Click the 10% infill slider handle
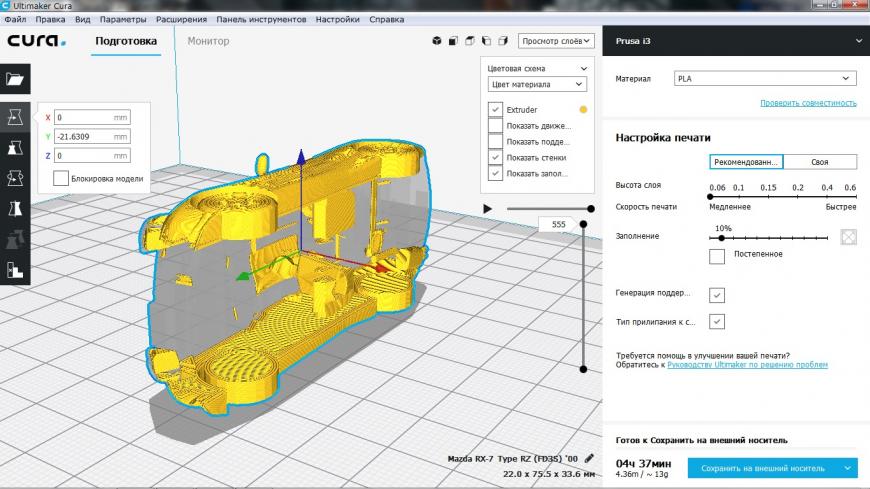 (721, 238)
